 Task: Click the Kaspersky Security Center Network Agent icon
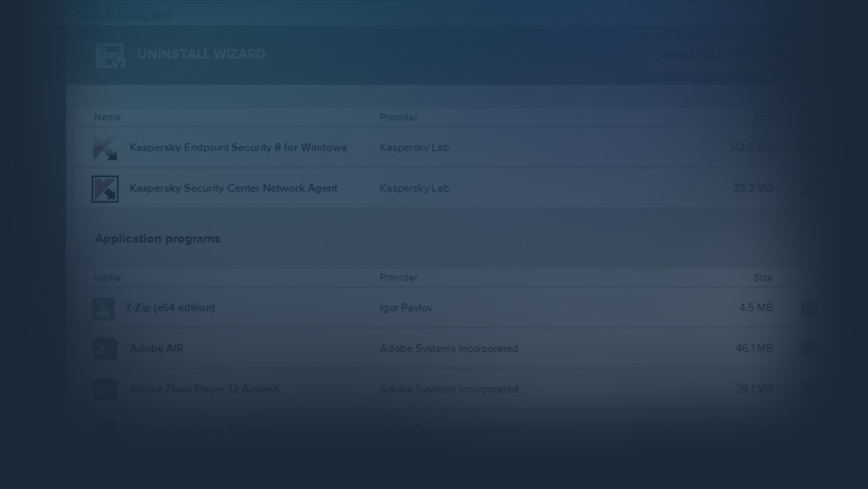pos(105,189)
